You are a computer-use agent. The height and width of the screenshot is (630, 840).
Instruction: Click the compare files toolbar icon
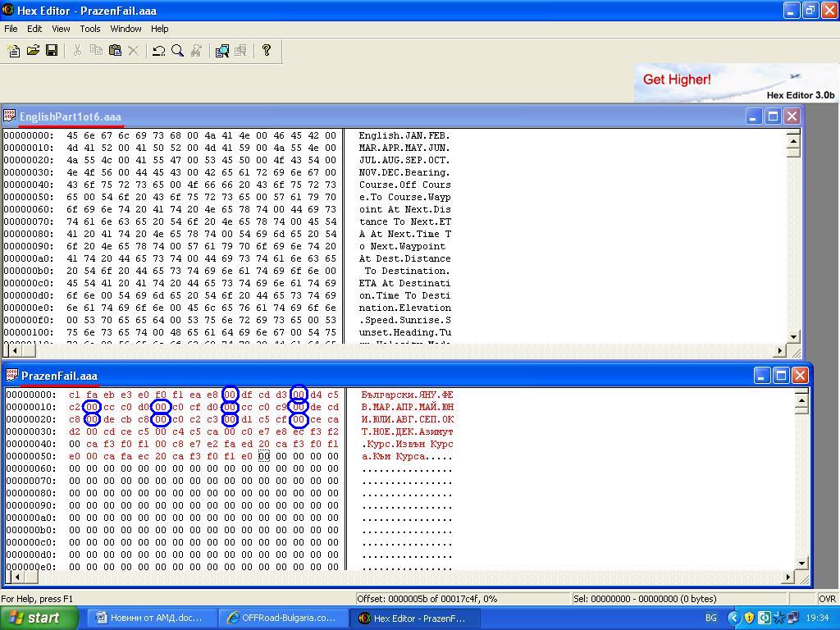coord(221,51)
